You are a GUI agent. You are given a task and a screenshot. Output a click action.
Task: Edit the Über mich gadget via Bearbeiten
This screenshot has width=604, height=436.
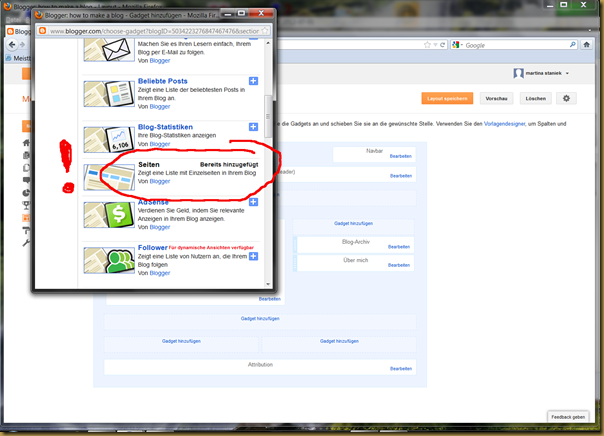[x=399, y=265]
